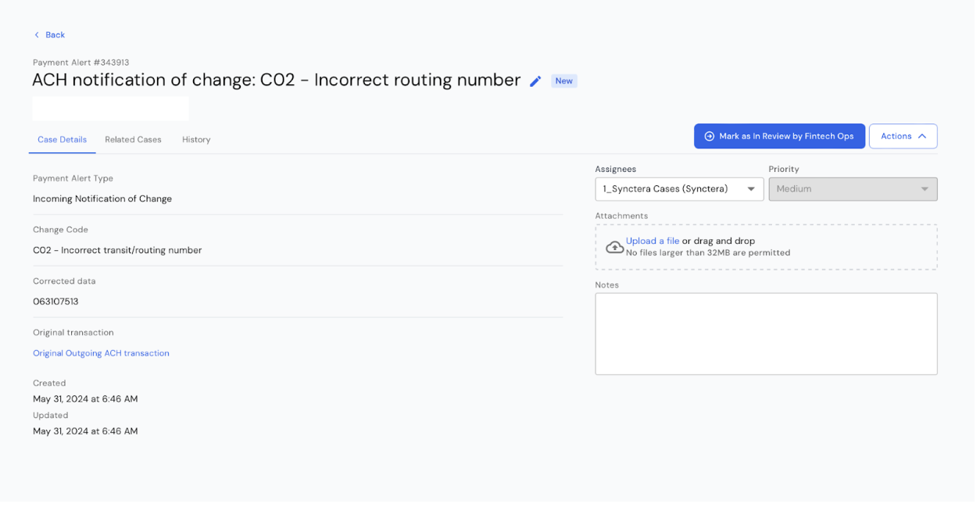Click the corrected data value 063107513
The height and width of the screenshot is (511, 980).
point(55,302)
